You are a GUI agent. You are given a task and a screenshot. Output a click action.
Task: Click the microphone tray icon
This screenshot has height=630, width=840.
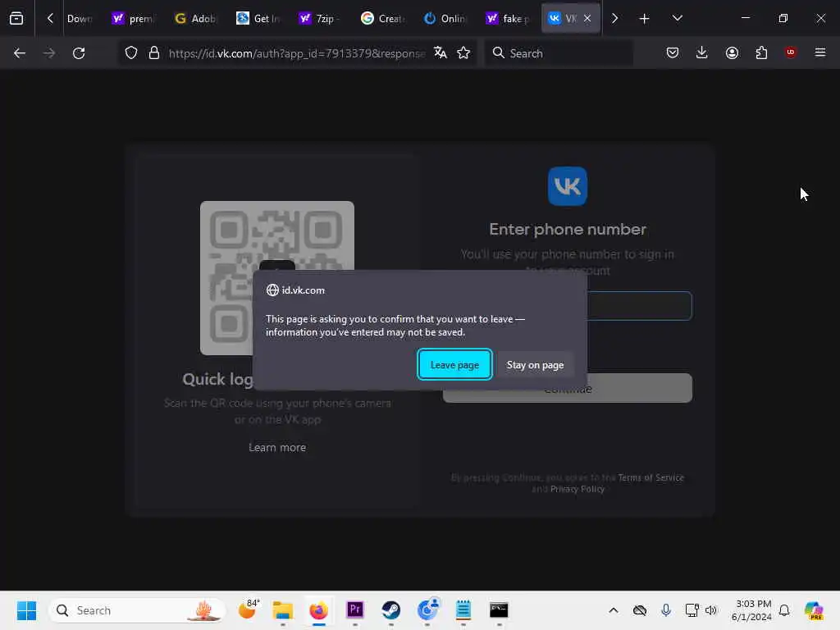[666, 610]
